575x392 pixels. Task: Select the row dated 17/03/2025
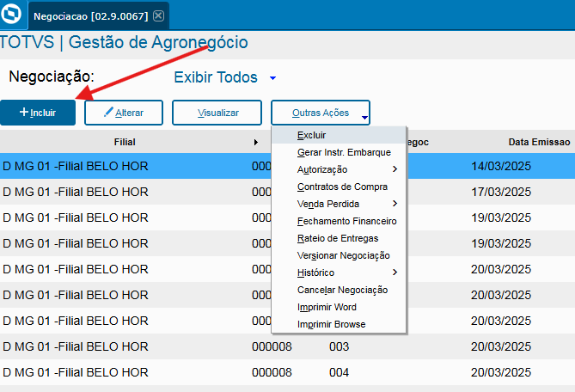(287, 193)
